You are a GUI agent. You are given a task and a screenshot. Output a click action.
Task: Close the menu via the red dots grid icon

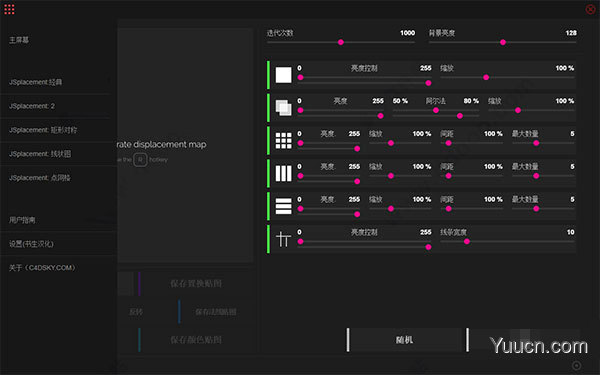pyautogui.click(x=9, y=9)
